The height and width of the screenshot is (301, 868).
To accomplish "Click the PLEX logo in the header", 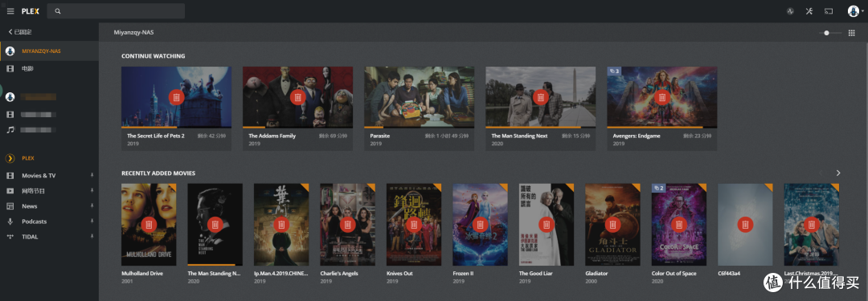I will (30, 11).
